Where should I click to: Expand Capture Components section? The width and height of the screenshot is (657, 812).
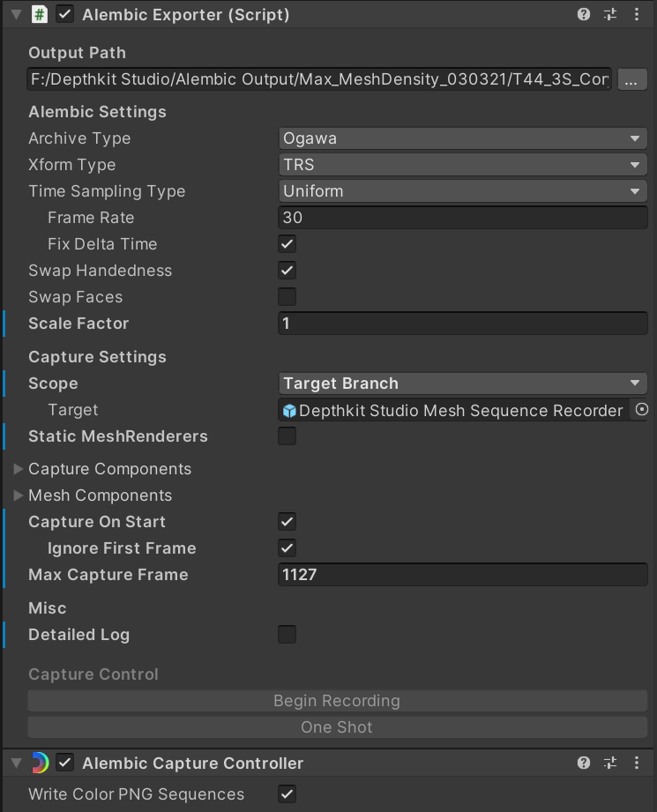point(19,469)
